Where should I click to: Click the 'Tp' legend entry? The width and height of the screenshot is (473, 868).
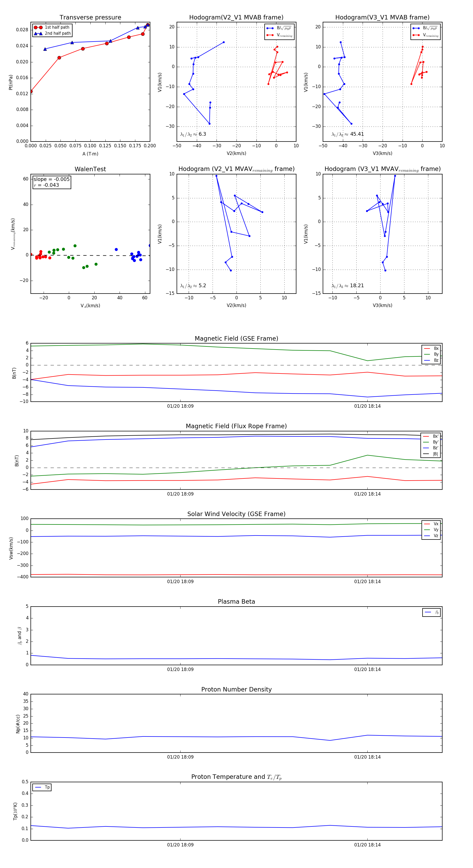(x=42, y=787)
